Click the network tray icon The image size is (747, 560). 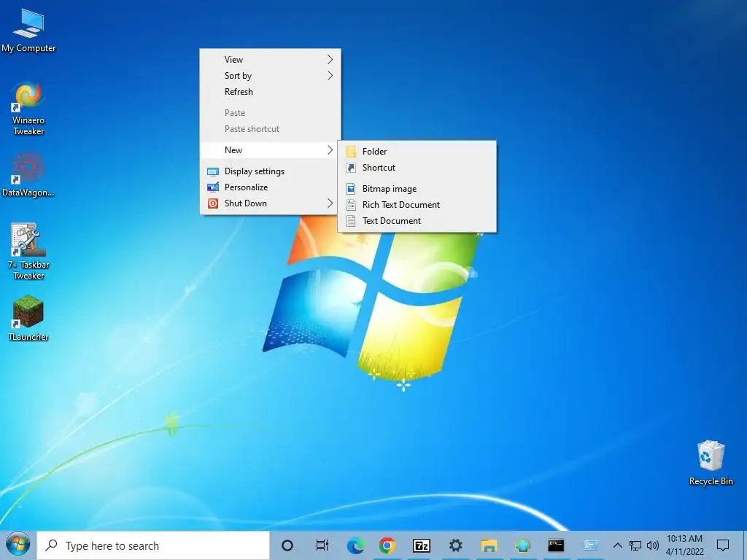click(635, 545)
